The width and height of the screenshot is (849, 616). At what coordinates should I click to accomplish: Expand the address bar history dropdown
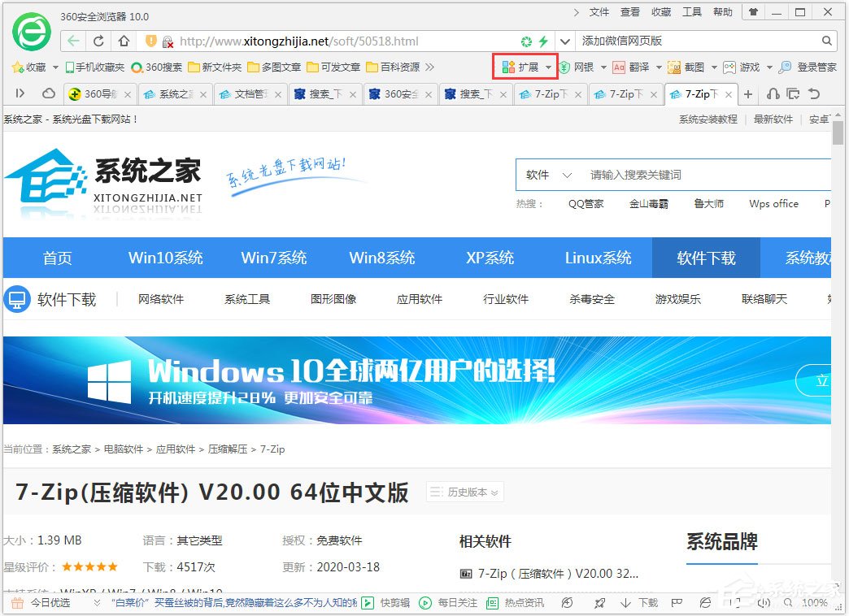coord(564,41)
